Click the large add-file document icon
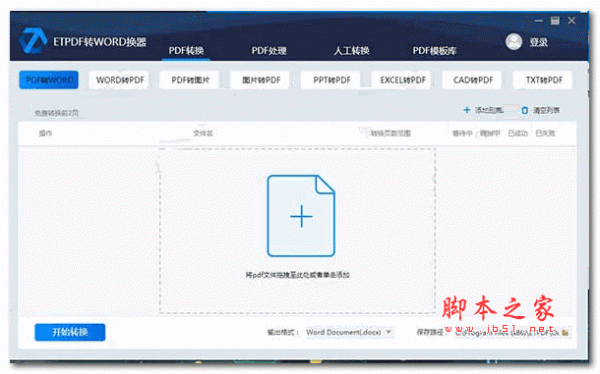Viewport: 600px width, 374px height. (x=301, y=216)
